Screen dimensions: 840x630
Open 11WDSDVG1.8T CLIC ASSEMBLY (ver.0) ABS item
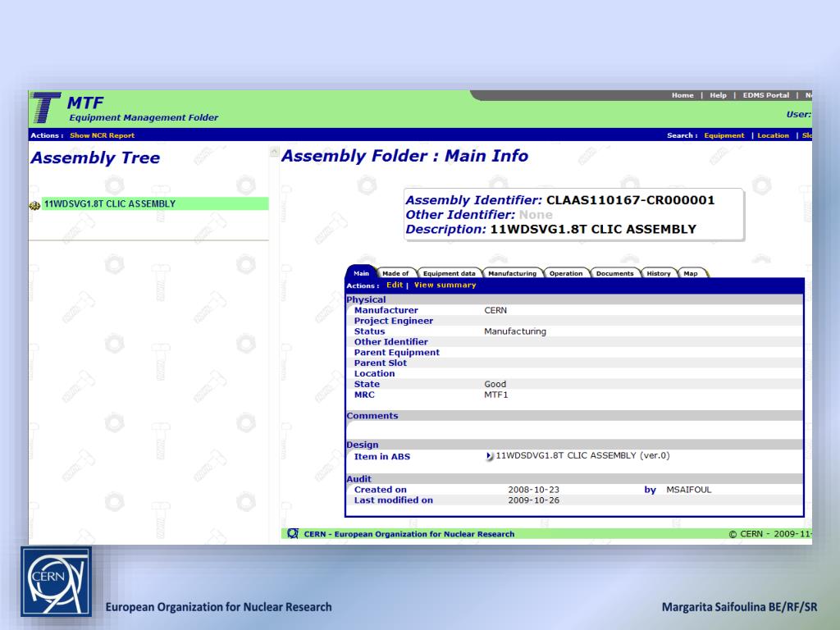582,455
